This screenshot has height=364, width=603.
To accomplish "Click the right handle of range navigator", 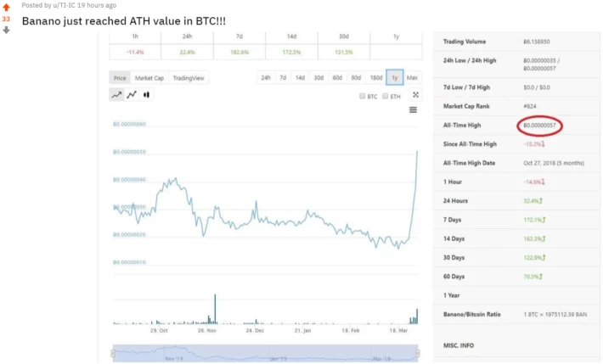I will [x=418, y=353].
